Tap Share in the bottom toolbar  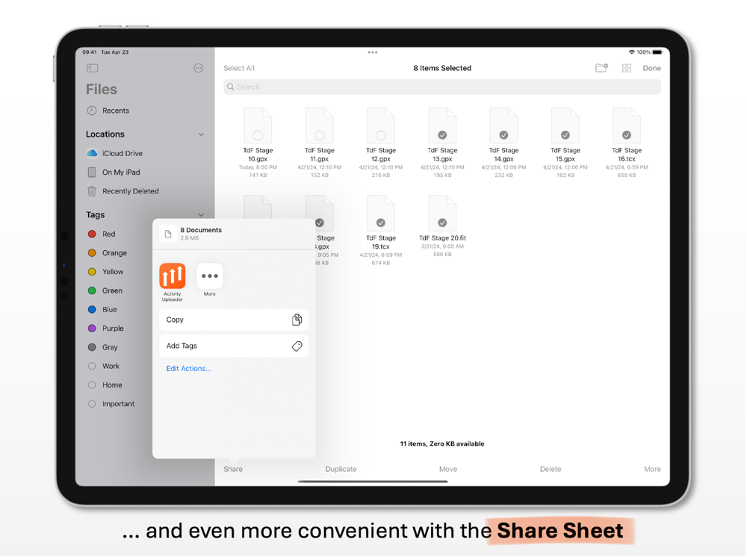pyautogui.click(x=233, y=469)
